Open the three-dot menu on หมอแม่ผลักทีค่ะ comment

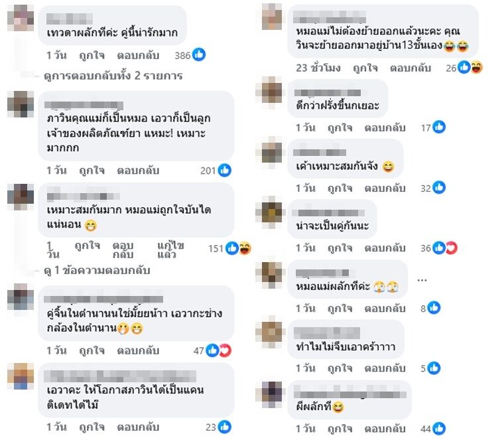pos(422,280)
